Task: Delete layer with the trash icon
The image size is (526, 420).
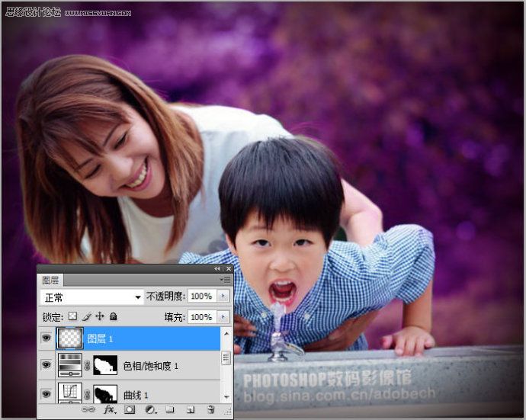Action: tap(210, 409)
